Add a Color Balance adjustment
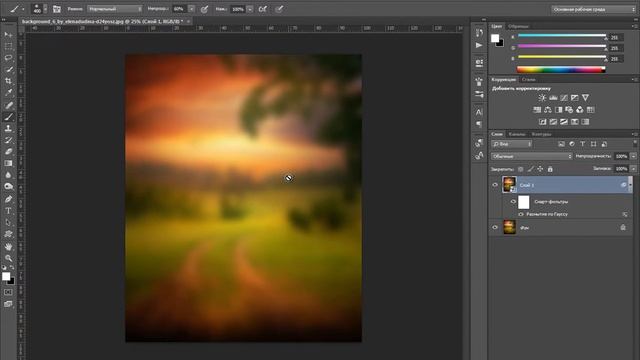Screen dimensions: 640x360 click(x=548, y=110)
